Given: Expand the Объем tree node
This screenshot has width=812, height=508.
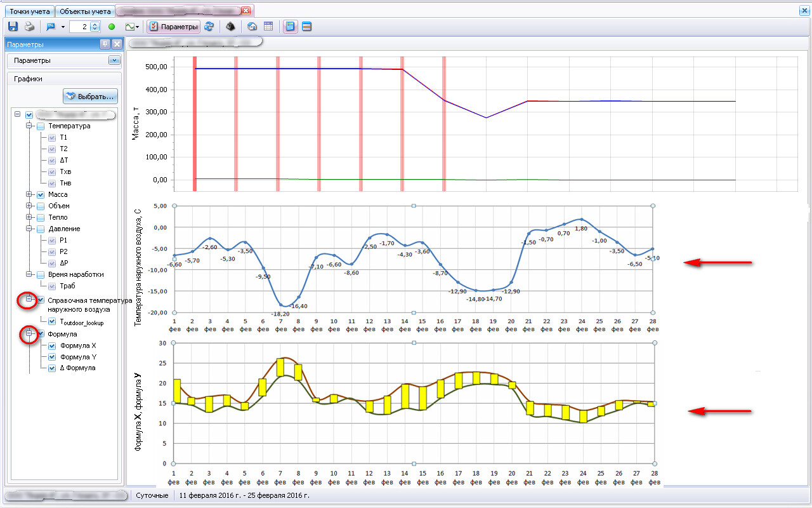Looking at the screenshot, I should tap(29, 206).
